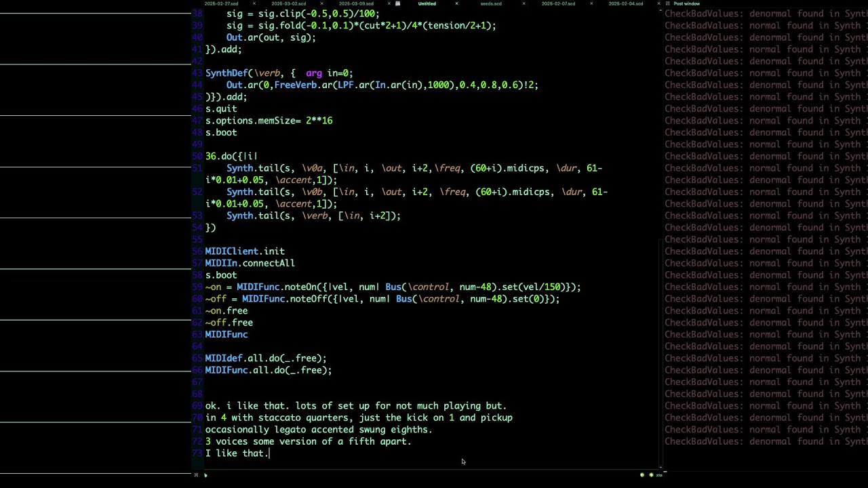This screenshot has height=488, width=868.
Task: Click '}]).add;' on line 45
Action: 226,97
